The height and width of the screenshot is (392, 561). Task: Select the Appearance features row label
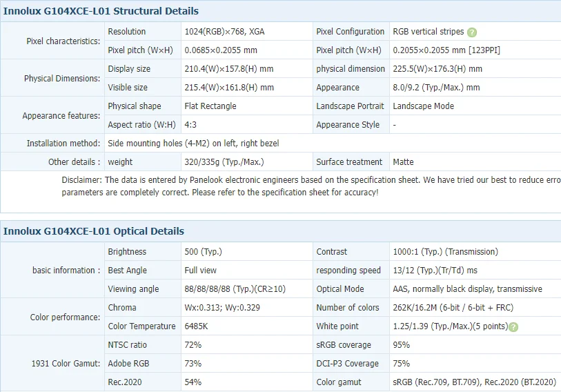pyautogui.click(x=61, y=116)
